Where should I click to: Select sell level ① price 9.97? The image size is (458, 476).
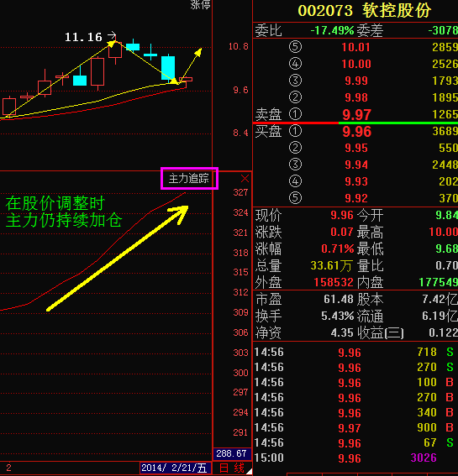(356, 114)
